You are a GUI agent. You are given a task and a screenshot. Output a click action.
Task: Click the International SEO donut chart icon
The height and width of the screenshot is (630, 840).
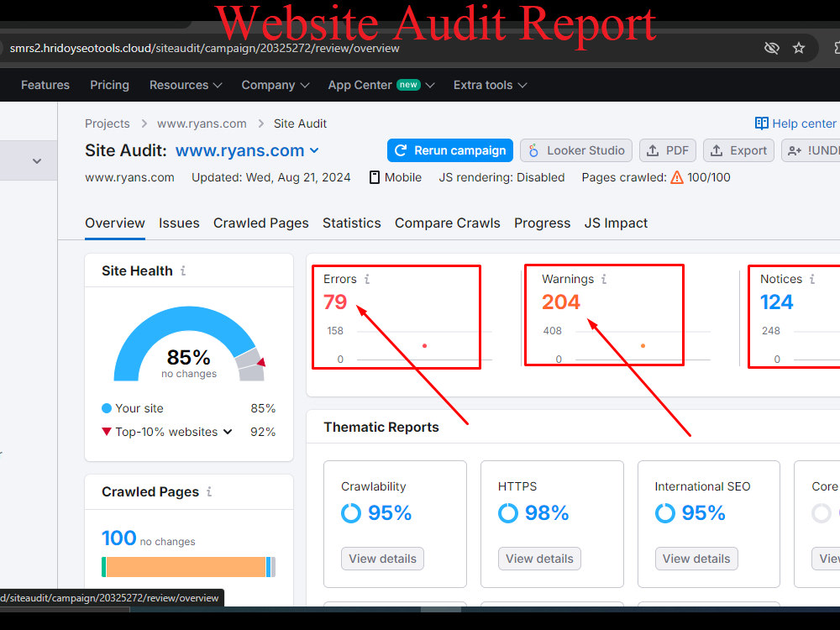coord(664,513)
